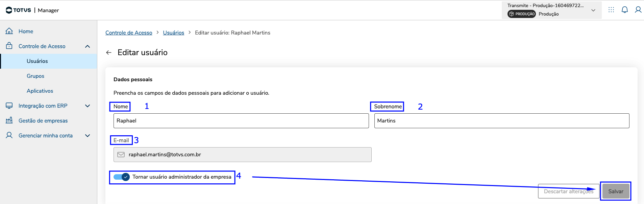Click the Integração com ERP monitor icon
The image size is (644, 204).
click(x=9, y=106)
